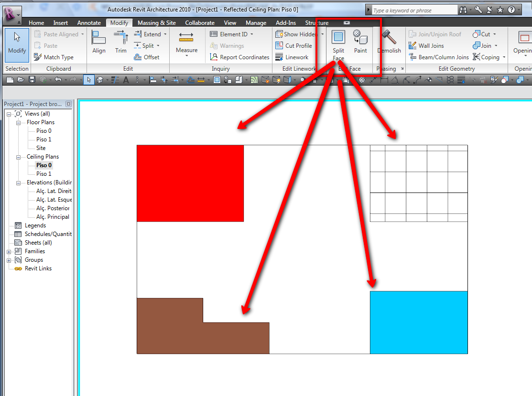Image resolution: width=532 pixels, height=396 pixels.
Task: Click the Demolish hammer tool
Action: point(390,42)
